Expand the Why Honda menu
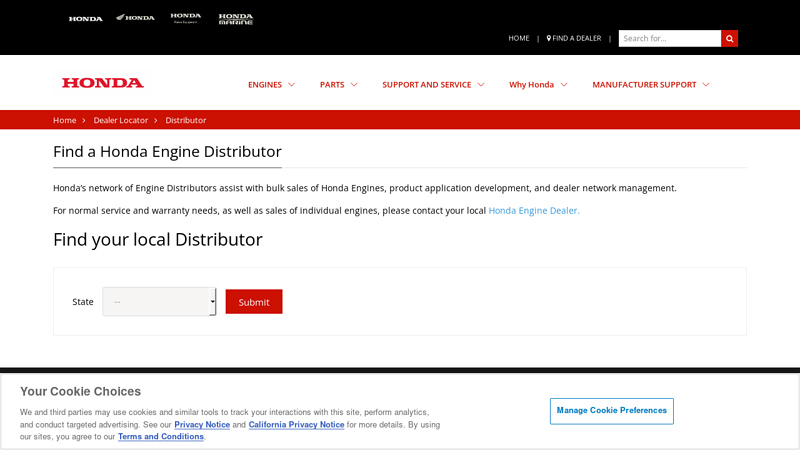The height and width of the screenshot is (450, 800). coord(538,85)
